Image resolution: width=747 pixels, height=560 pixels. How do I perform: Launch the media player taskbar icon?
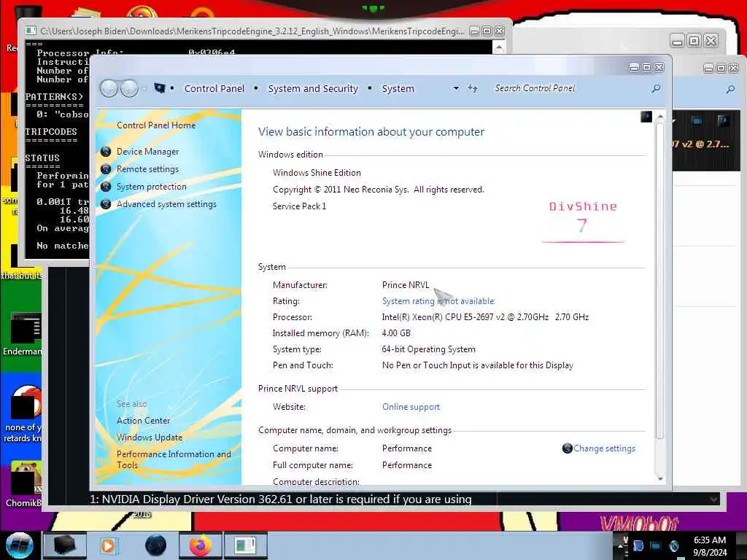[108, 545]
